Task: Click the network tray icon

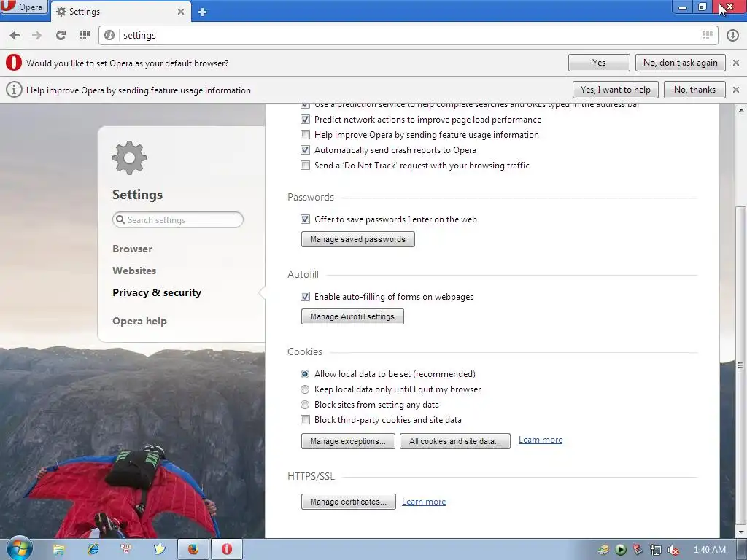Action: tap(656, 550)
